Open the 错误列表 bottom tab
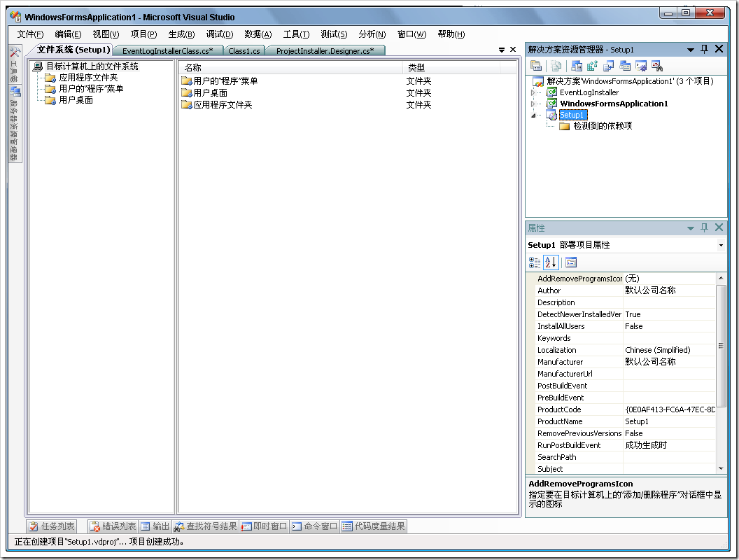This screenshot has width=739, height=560. pyautogui.click(x=113, y=526)
